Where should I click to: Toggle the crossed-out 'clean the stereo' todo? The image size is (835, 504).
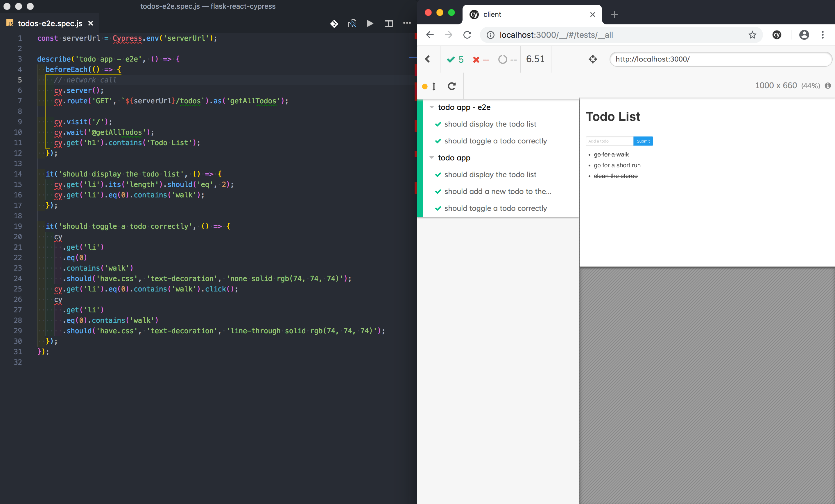(x=615, y=176)
